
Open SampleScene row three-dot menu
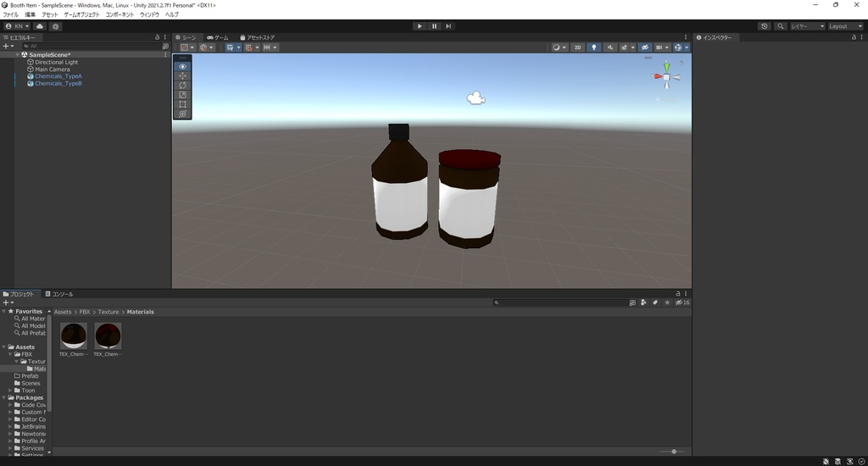click(165, 55)
